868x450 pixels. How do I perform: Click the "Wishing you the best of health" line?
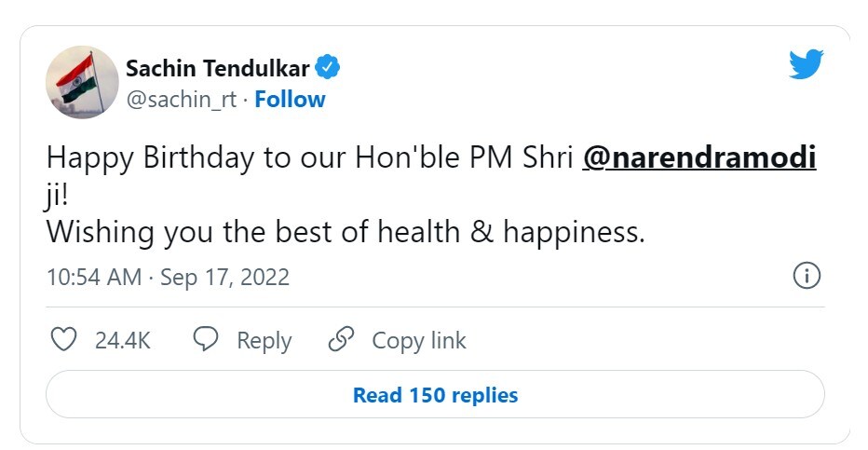[346, 232]
